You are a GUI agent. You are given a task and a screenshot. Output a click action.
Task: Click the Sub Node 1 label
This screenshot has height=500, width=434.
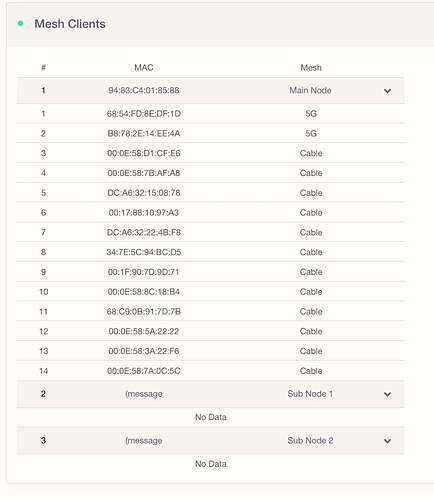(310, 394)
